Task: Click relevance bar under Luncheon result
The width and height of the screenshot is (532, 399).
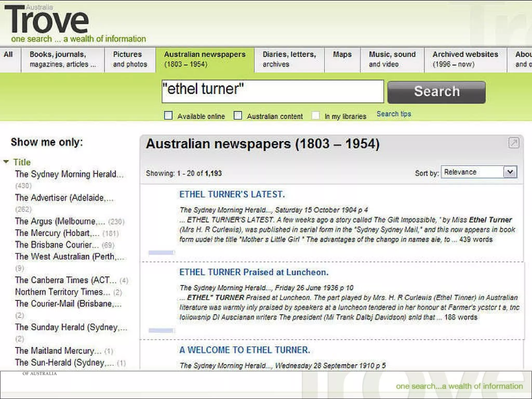Action: [x=161, y=330]
